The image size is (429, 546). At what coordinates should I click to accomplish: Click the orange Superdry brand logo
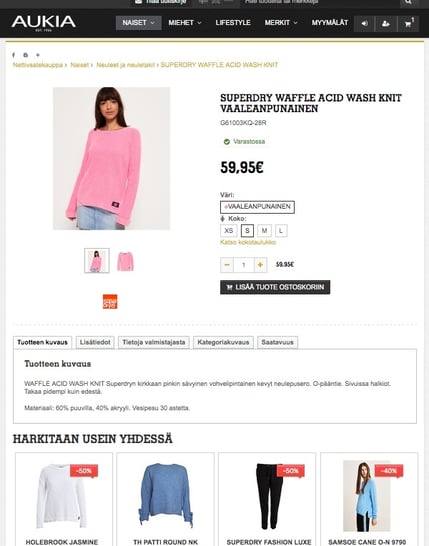tap(110, 302)
